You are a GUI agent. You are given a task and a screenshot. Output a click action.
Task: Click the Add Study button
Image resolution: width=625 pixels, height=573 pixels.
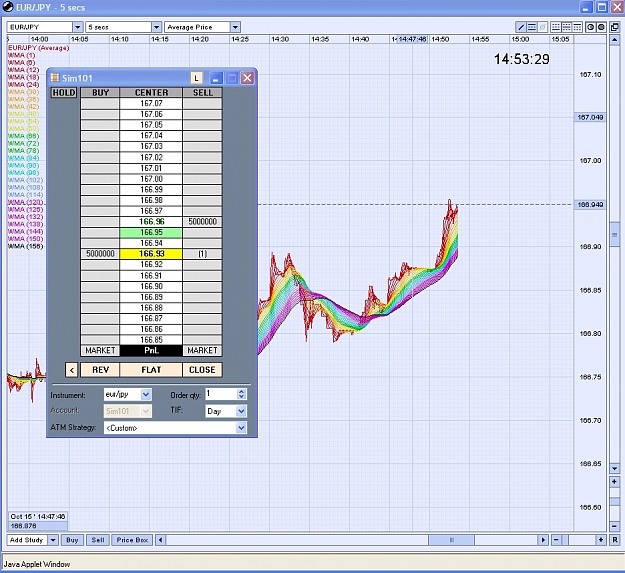[x=27, y=540]
